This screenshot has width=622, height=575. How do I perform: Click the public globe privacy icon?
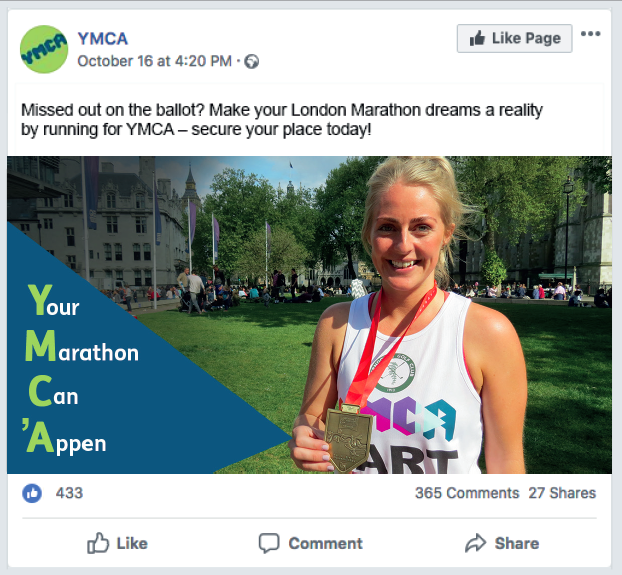252,62
